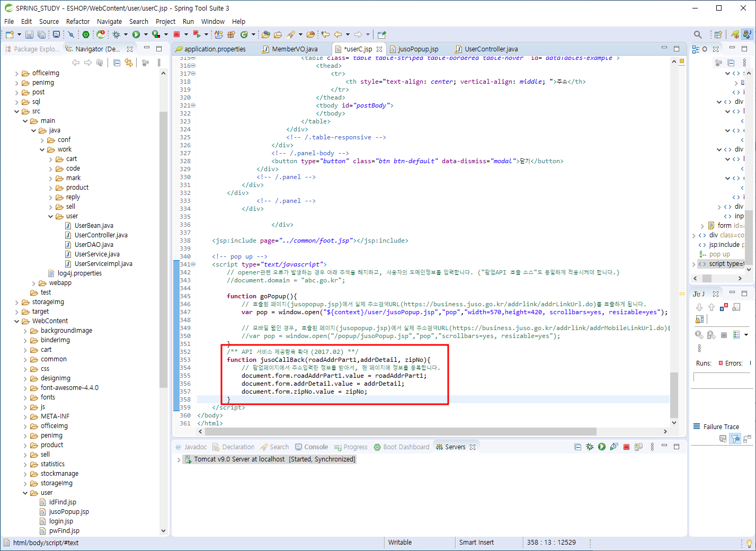Switch to the Spring perspective leaf icon
The height and width of the screenshot is (551, 756).
735,34
